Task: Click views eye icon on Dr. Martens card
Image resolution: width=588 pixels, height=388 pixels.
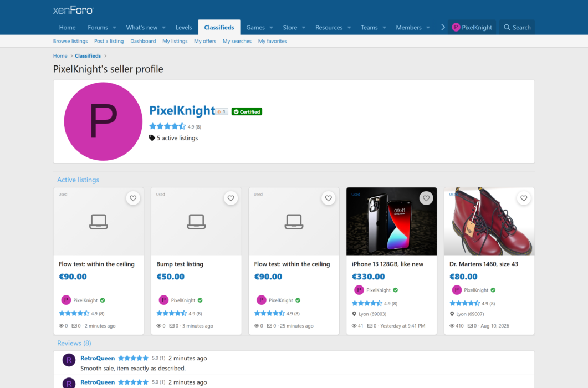Action: click(x=452, y=326)
